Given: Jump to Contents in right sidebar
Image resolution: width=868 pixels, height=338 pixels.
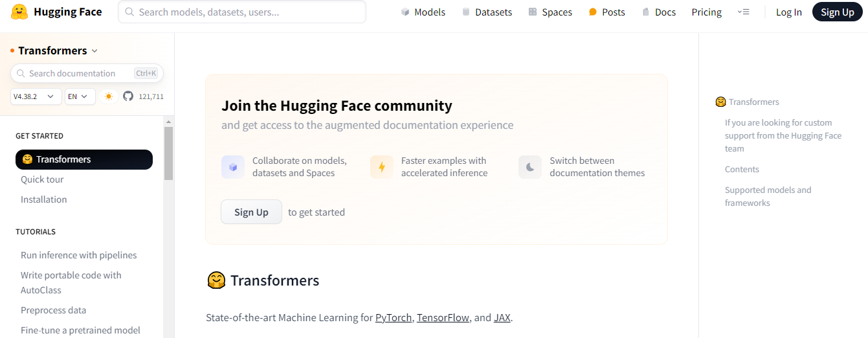Looking at the screenshot, I should point(742,169).
